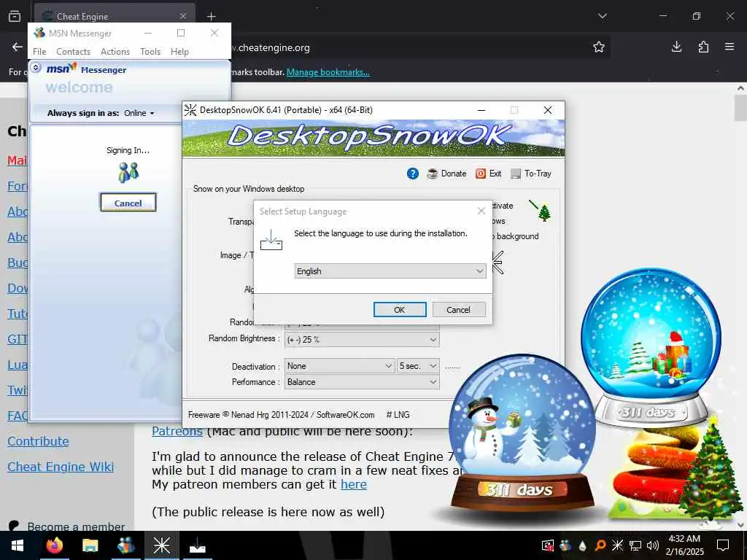Open Firefox list all tabs chevron
The height and width of the screenshot is (560, 747).
[x=602, y=16]
